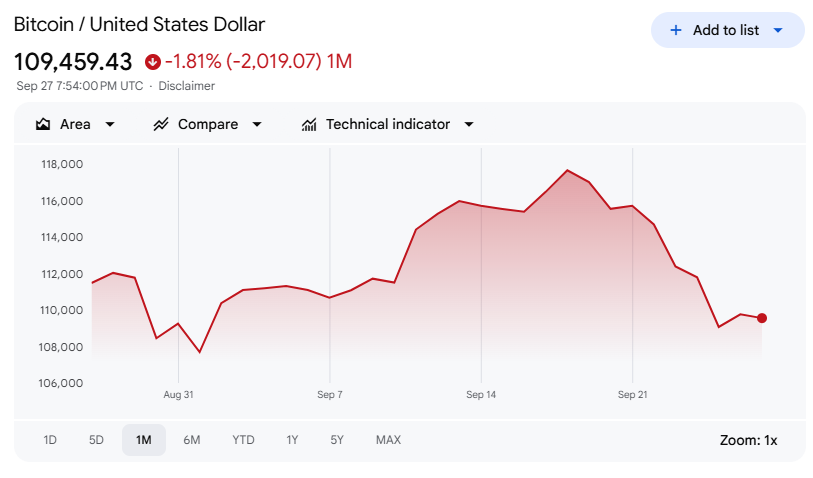This screenshot has height=478, width=813.
Task: Click the 118,000 price axis label
Action: [62, 164]
